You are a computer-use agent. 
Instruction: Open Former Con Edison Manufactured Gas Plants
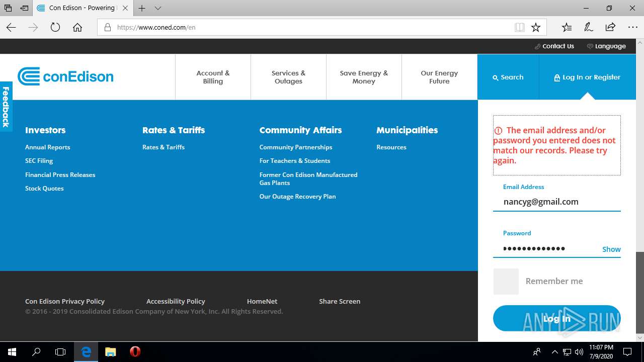click(x=308, y=179)
